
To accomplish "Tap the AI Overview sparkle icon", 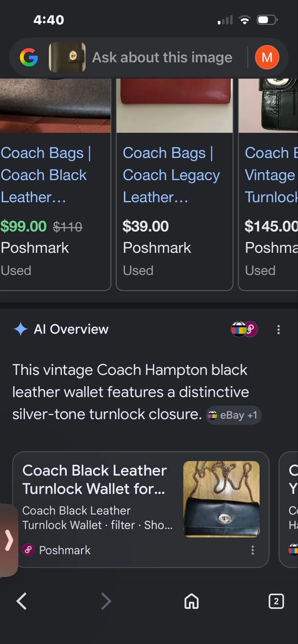I will (21, 329).
